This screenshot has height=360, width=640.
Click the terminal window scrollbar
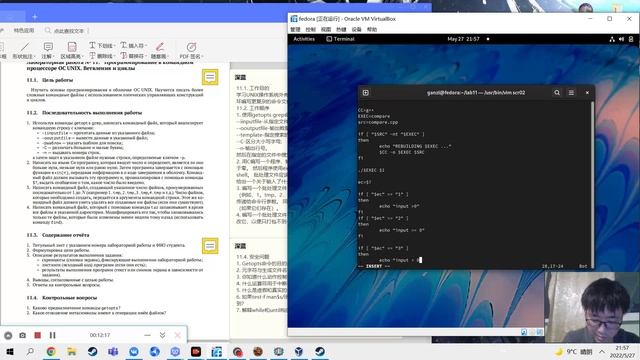click(592, 184)
